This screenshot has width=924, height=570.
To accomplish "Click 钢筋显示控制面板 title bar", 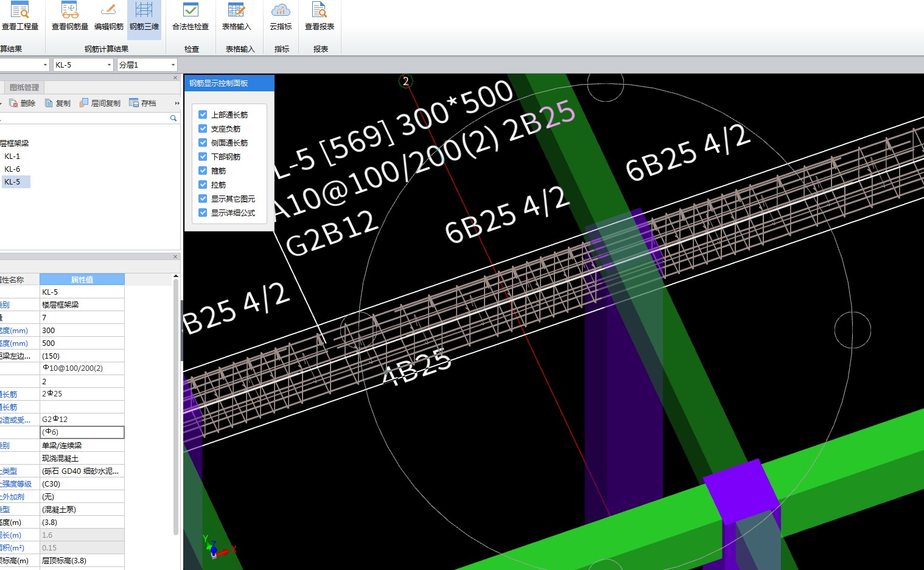I will click(x=229, y=83).
